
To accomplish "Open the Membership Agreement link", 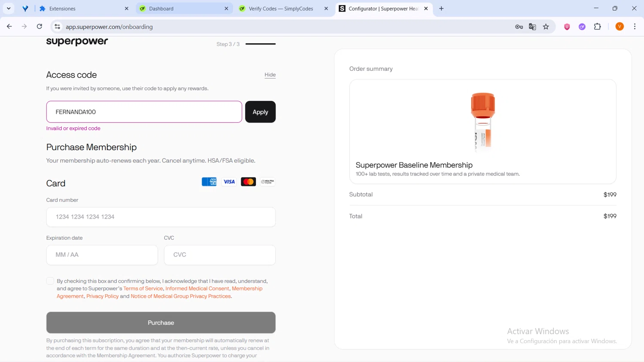I will pyautogui.click(x=247, y=289).
